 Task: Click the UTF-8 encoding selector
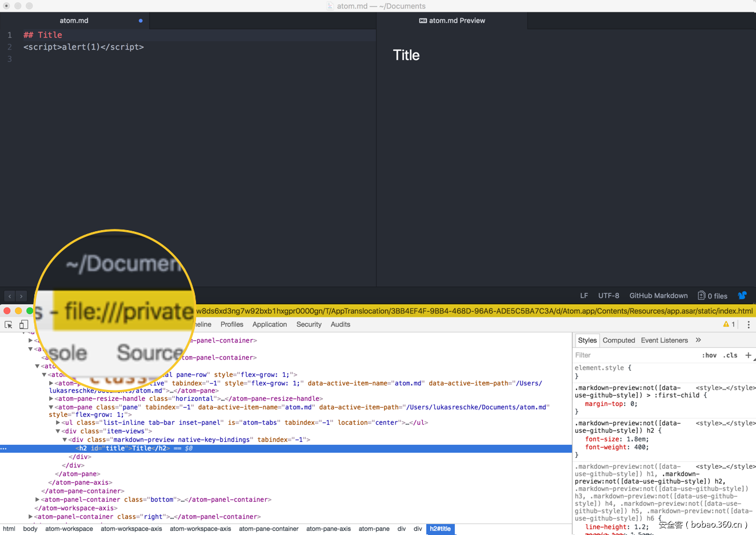(609, 296)
